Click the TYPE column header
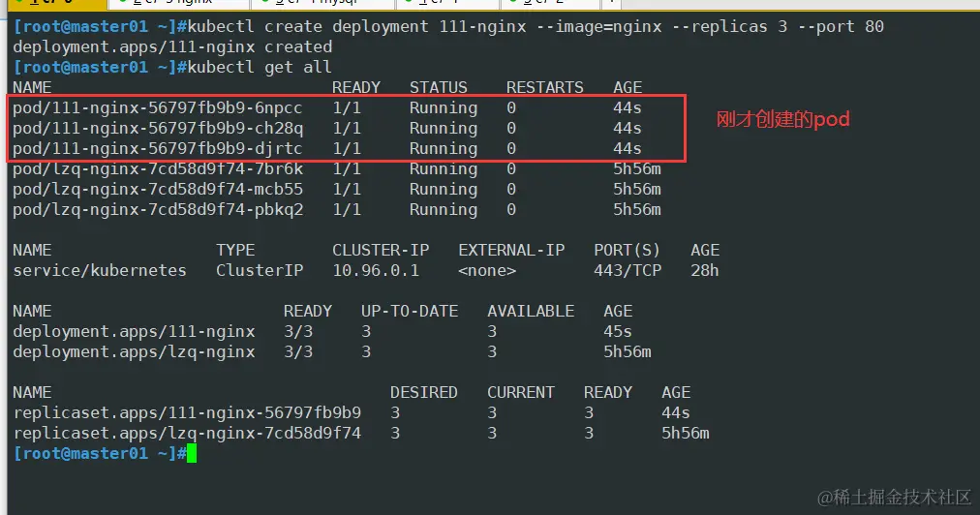Image resolution: width=980 pixels, height=515 pixels. 235,250
